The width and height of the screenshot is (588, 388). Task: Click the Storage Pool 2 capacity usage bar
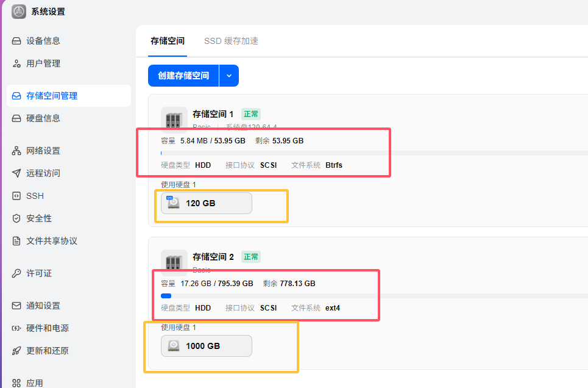click(x=374, y=296)
